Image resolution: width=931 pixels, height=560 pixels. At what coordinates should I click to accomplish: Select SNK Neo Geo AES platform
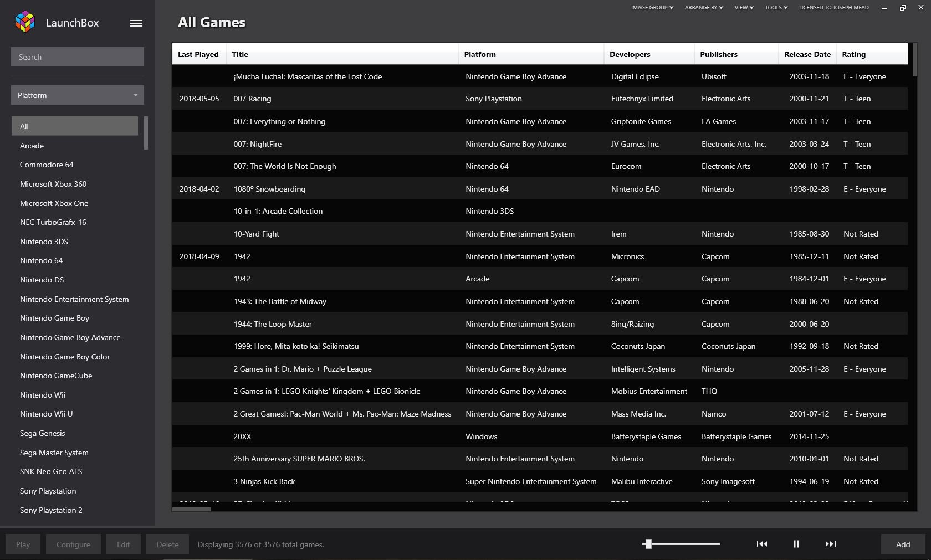tap(75, 471)
